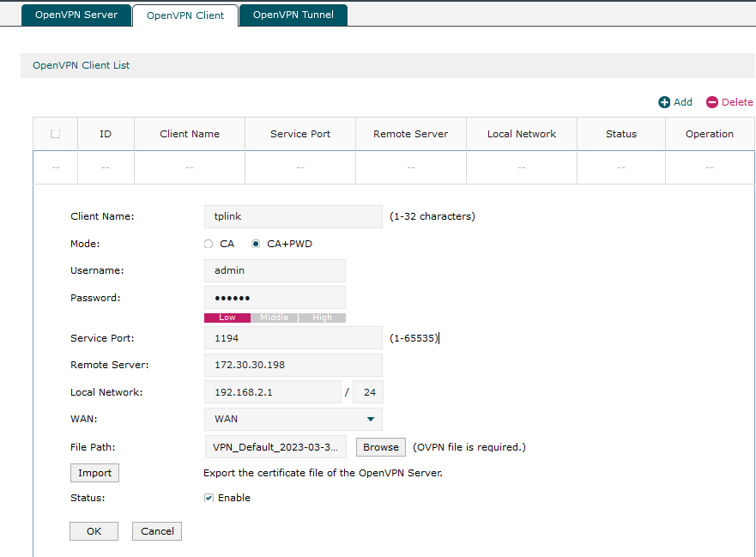Switch to the OpenVPN Server tab
756x557 pixels.
[76, 15]
